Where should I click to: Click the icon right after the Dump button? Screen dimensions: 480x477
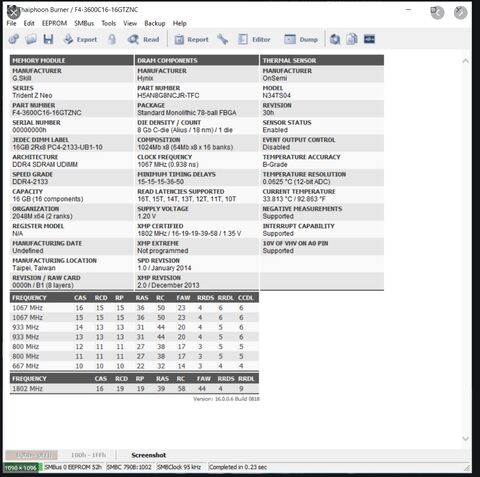pyautogui.click(x=335, y=39)
